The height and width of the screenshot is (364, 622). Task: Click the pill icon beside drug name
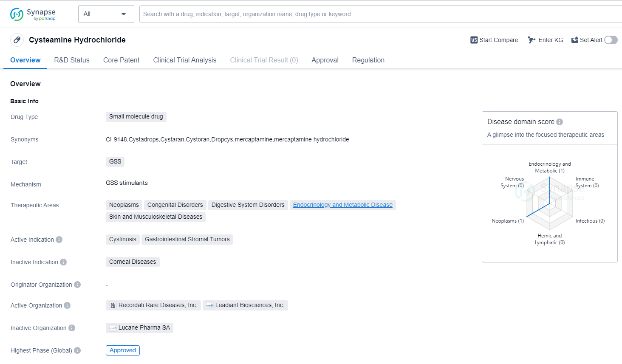(17, 40)
